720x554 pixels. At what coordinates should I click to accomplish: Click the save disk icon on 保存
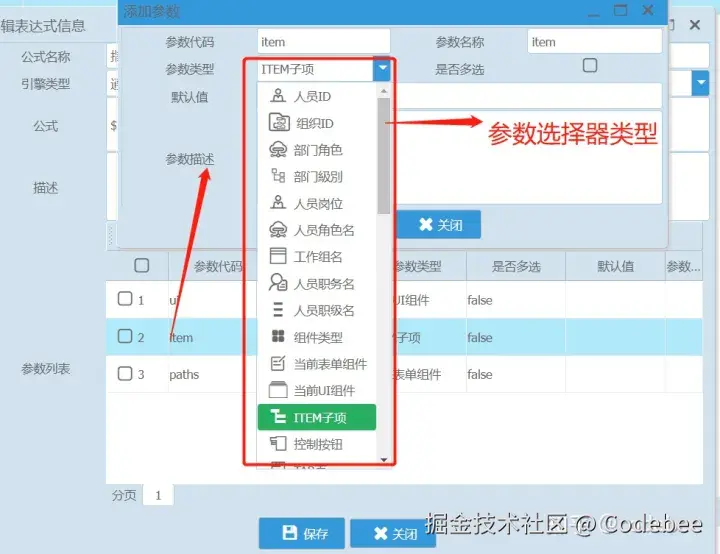[x=289, y=532]
